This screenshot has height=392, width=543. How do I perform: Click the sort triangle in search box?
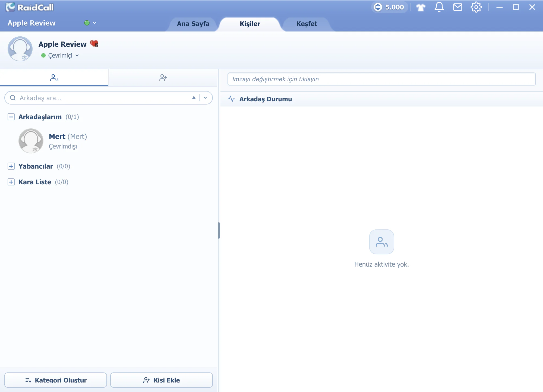coord(194,98)
